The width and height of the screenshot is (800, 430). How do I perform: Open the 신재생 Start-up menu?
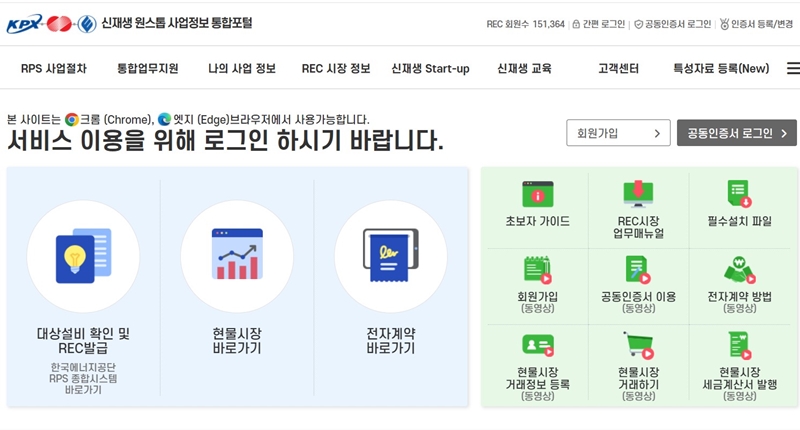430,68
